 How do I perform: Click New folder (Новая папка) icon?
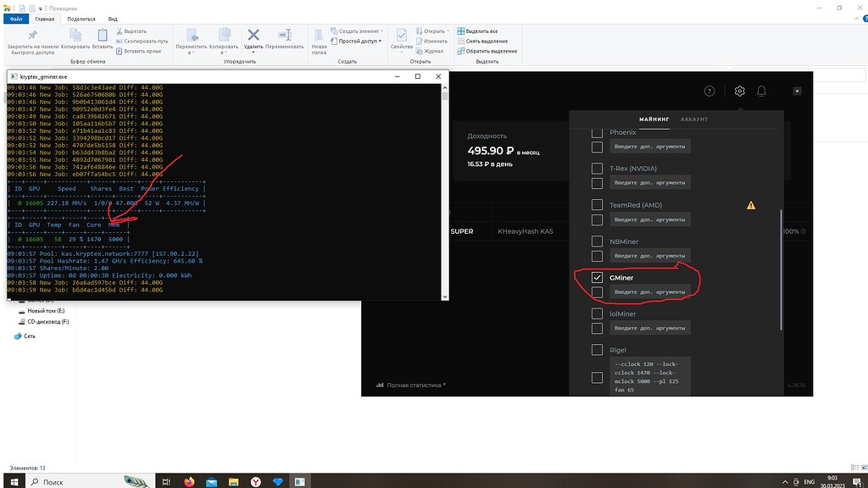point(319,35)
